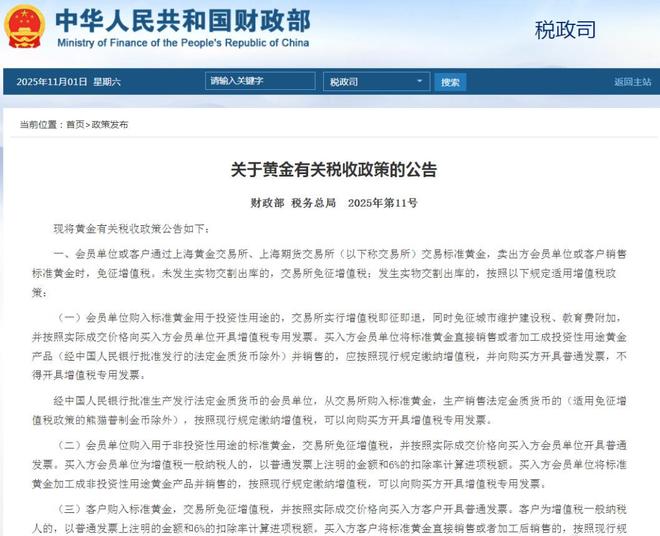Open 政策发布 in the breadcrumb
The image size is (660, 536).
[110, 124]
